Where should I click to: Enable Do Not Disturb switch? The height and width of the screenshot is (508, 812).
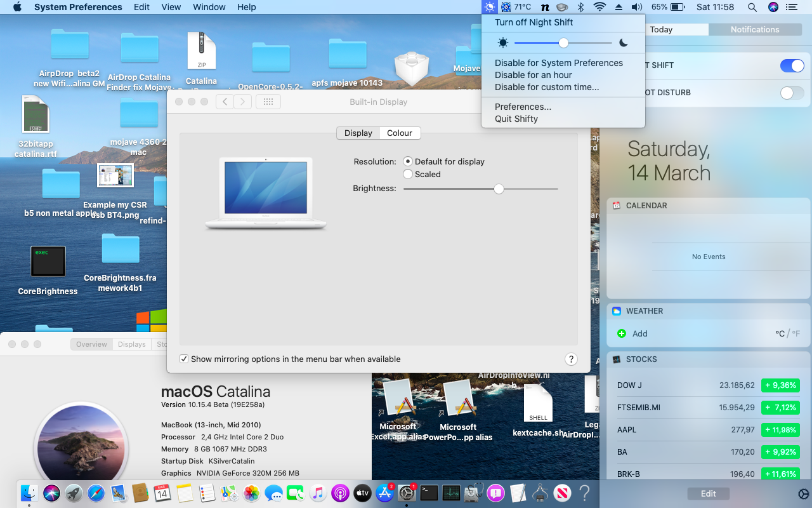tap(792, 93)
